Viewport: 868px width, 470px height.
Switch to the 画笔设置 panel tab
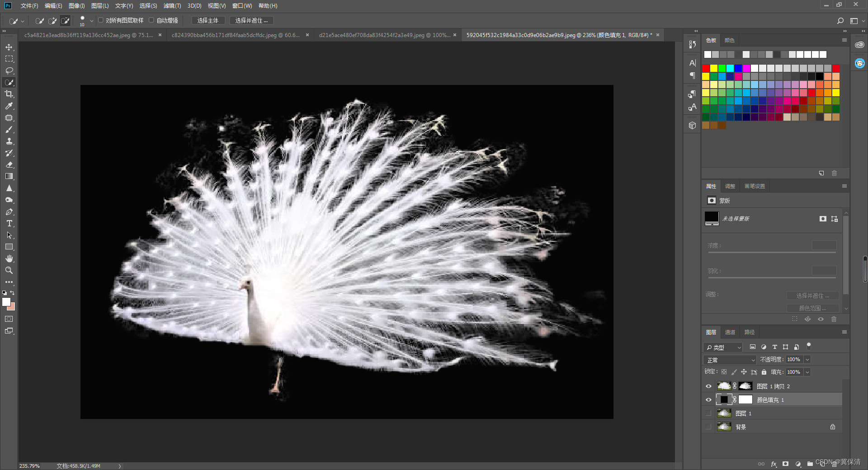click(755, 186)
